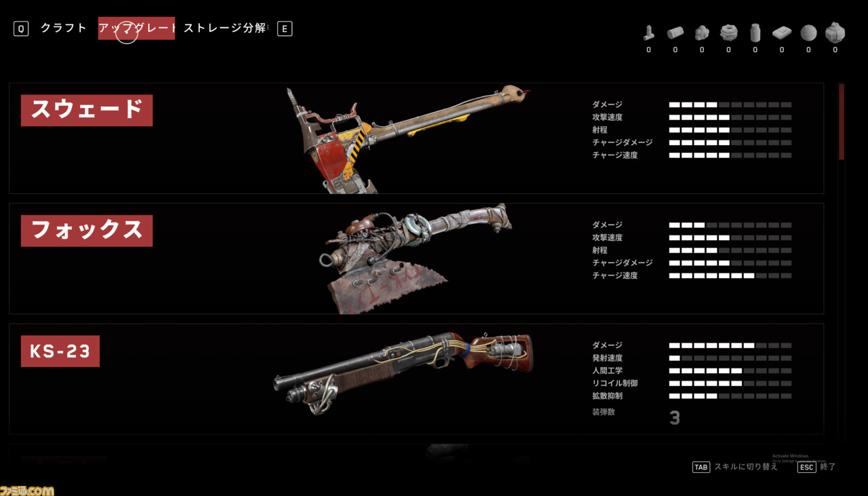Select the lumpy cluster resource icon

(702, 33)
